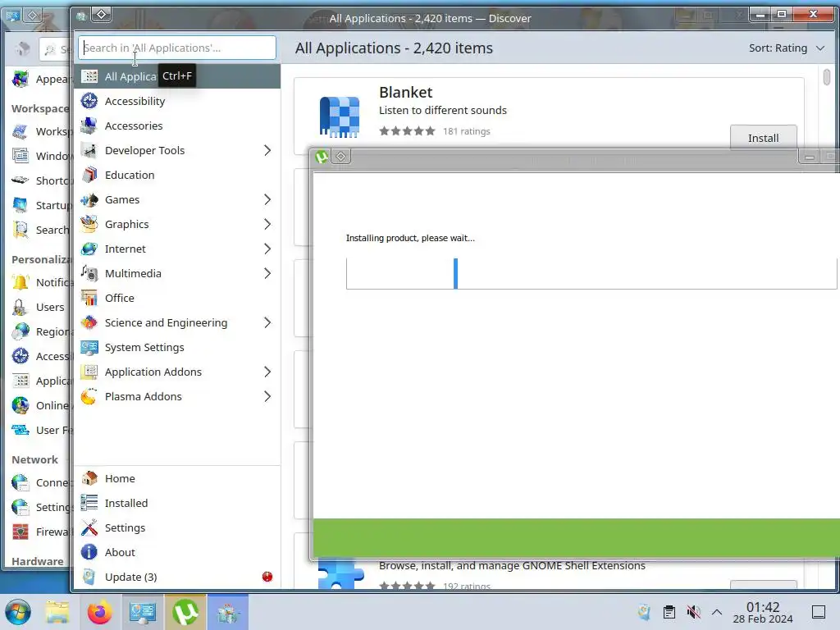The height and width of the screenshot is (630, 840).
Task: Expand Science and Engineering subcategories arrow
Action: (x=267, y=323)
